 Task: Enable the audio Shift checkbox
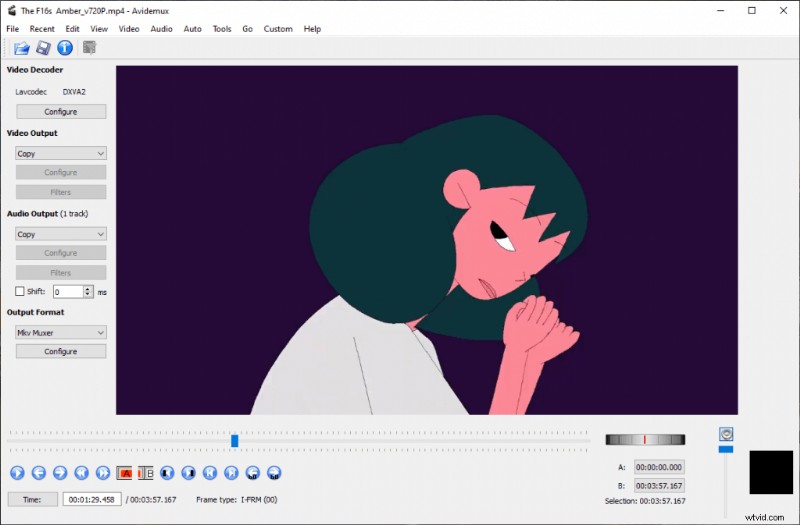pyautogui.click(x=20, y=291)
